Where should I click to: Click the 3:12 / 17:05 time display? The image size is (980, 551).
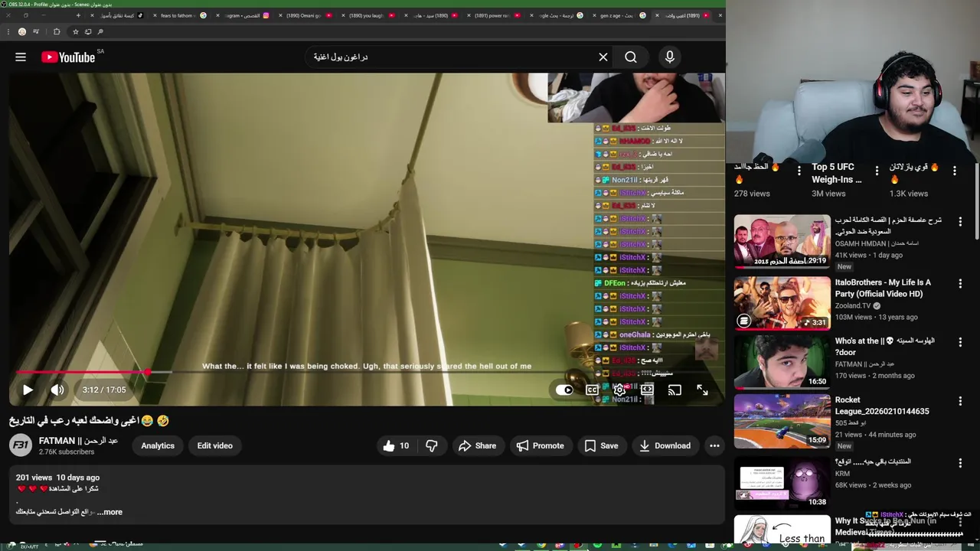104,390
